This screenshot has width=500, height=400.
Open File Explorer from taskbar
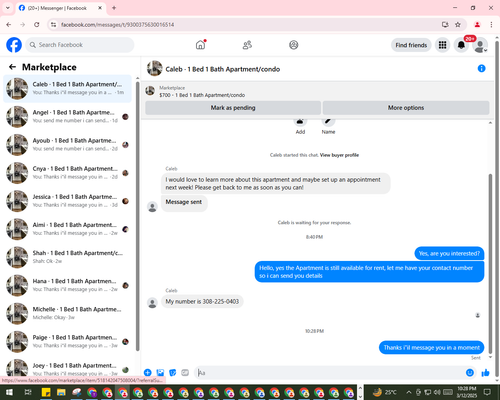(61, 392)
